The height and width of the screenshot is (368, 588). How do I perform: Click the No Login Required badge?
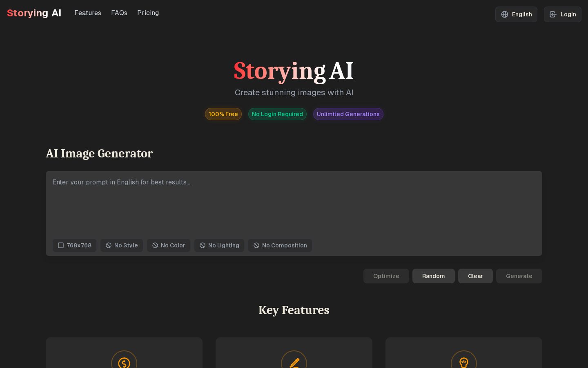point(277,114)
